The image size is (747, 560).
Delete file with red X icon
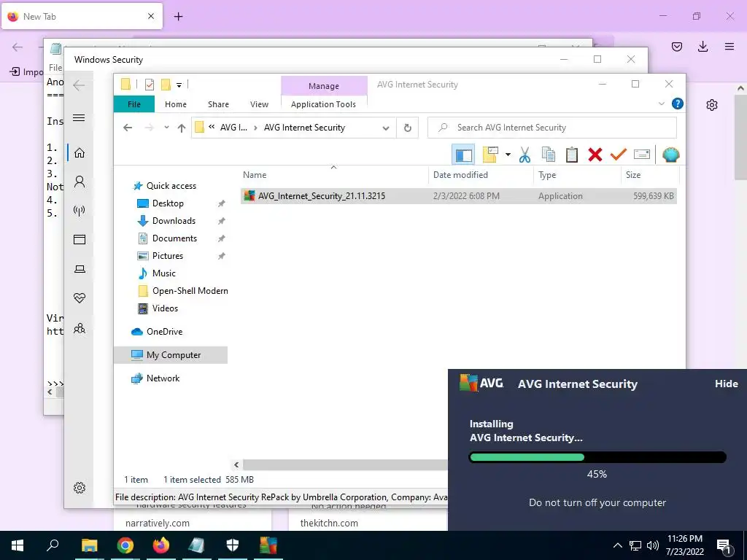pos(595,155)
